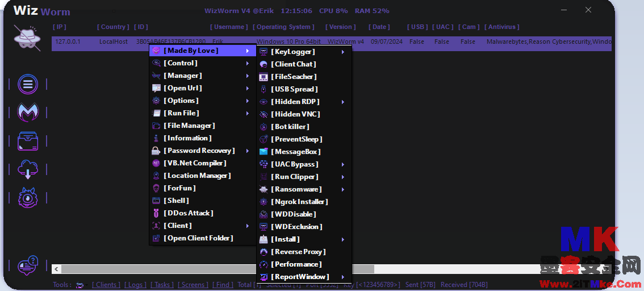Click the Sent [57B] status text

click(x=421, y=284)
